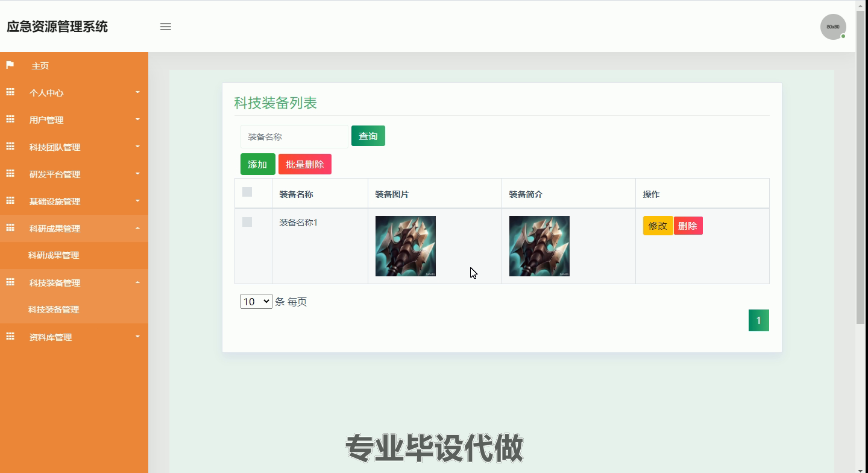Open the 装备图片 thumbnail of 装备名称1
The height and width of the screenshot is (473, 868).
[406, 246]
